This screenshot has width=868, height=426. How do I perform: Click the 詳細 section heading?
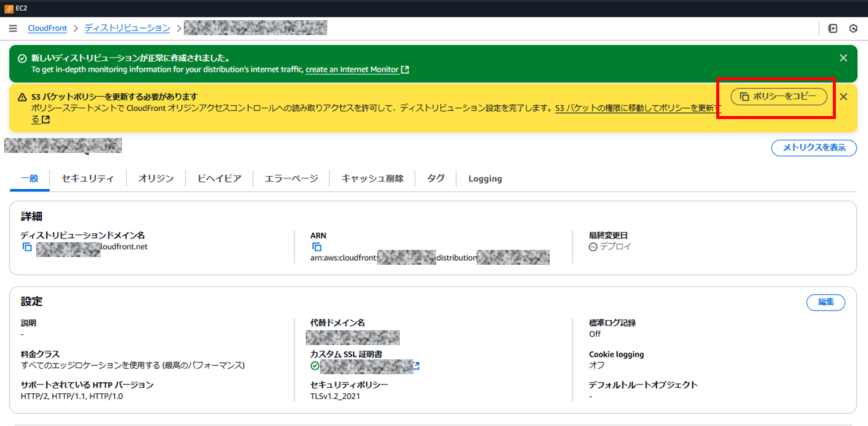pyautogui.click(x=32, y=217)
